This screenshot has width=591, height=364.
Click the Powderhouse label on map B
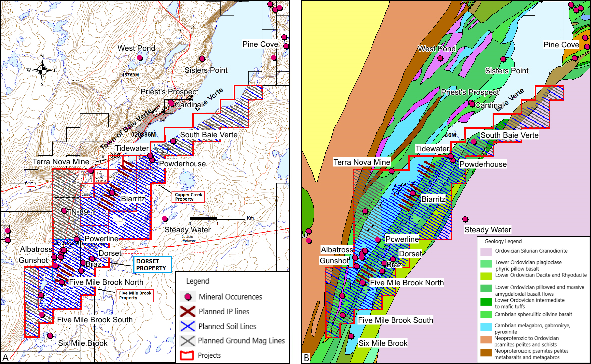pyautogui.click(x=483, y=164)
